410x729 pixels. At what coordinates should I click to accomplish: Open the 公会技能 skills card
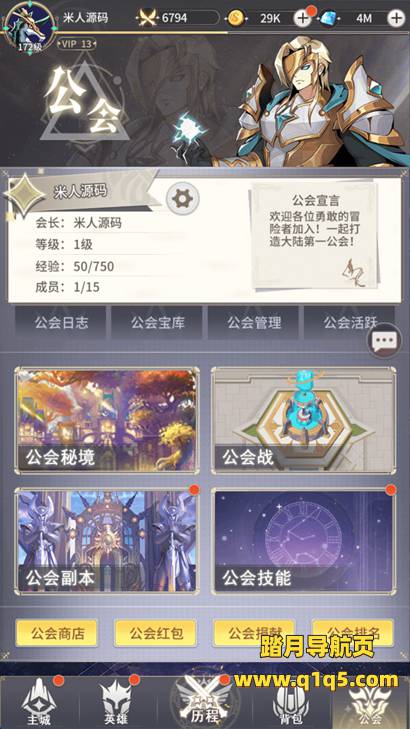[304, 541]
